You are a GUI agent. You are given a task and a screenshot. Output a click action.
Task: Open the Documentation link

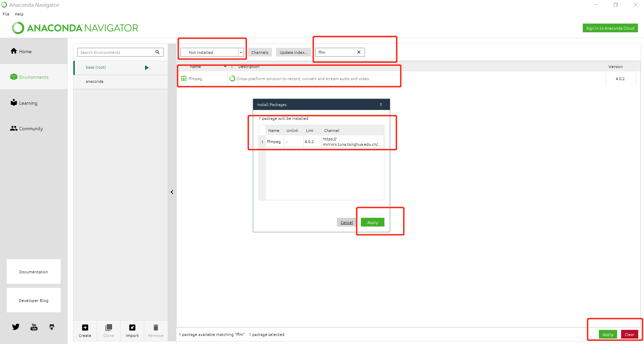click(x=34, y=272)
